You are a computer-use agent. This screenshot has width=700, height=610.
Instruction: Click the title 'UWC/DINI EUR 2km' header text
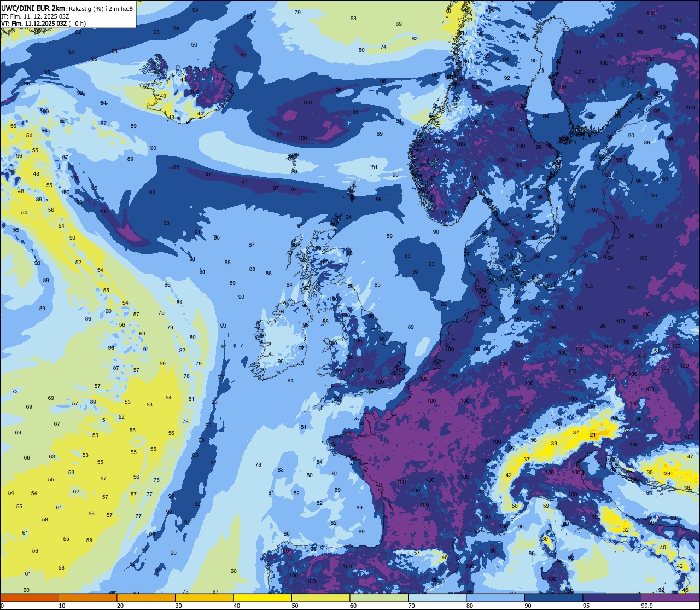[34, 8]
